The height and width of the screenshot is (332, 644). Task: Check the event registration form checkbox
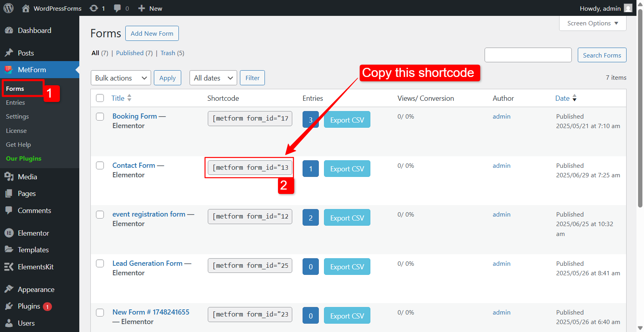tap(100, 215)
